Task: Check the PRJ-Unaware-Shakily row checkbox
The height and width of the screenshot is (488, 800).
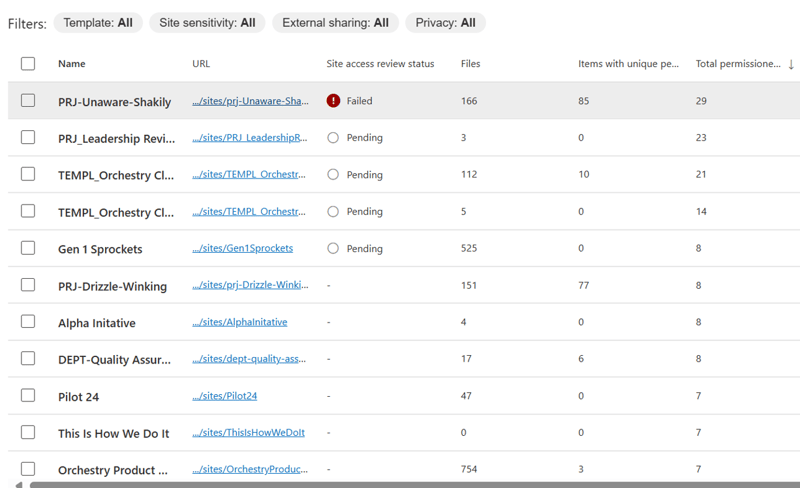Action: [28, 101]
